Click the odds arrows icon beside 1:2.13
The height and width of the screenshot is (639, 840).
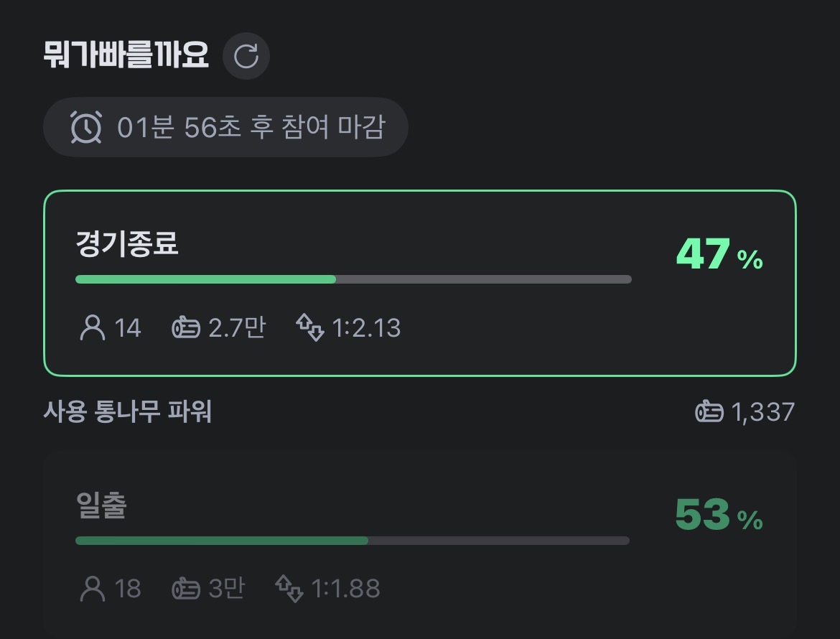[x=310, y=328]
